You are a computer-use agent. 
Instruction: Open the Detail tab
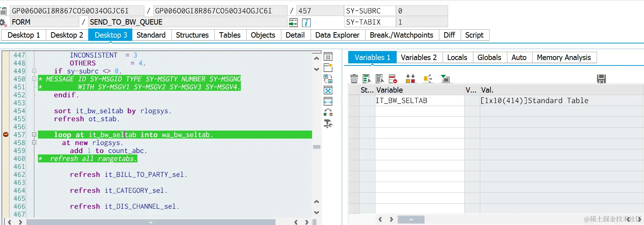pos(295,35)
